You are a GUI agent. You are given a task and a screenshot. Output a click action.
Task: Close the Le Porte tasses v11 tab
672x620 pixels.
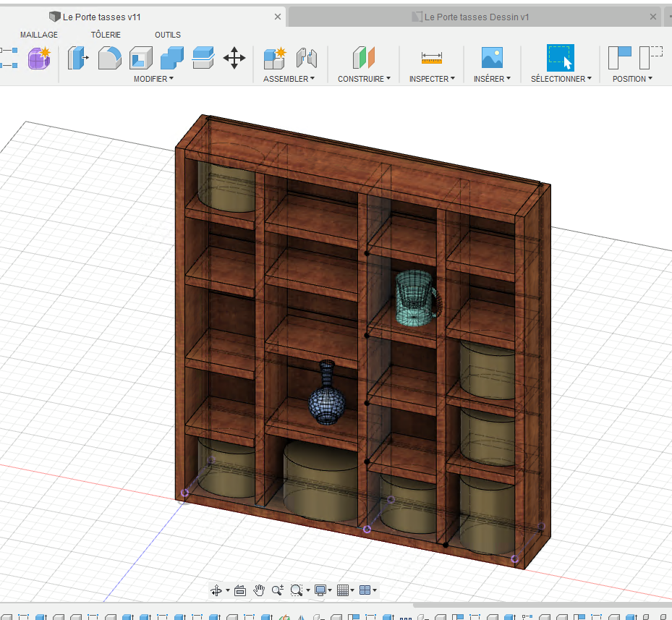pos(276,16)
